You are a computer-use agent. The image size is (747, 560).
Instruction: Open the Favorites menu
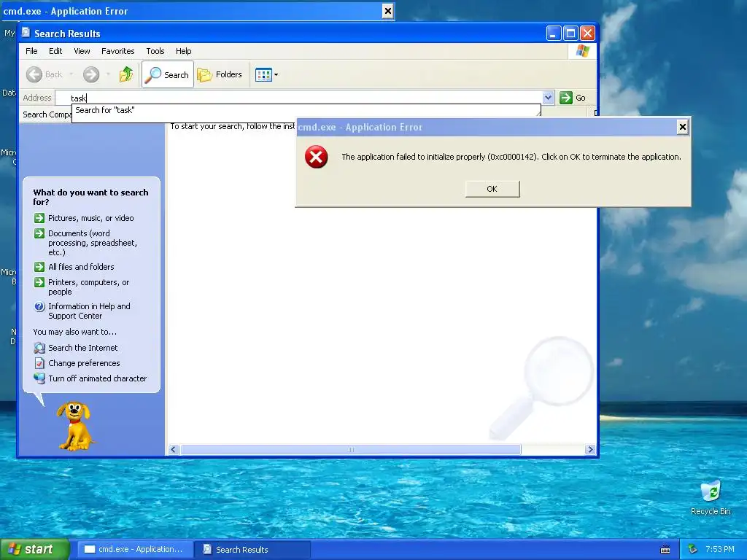click(117, 51)
